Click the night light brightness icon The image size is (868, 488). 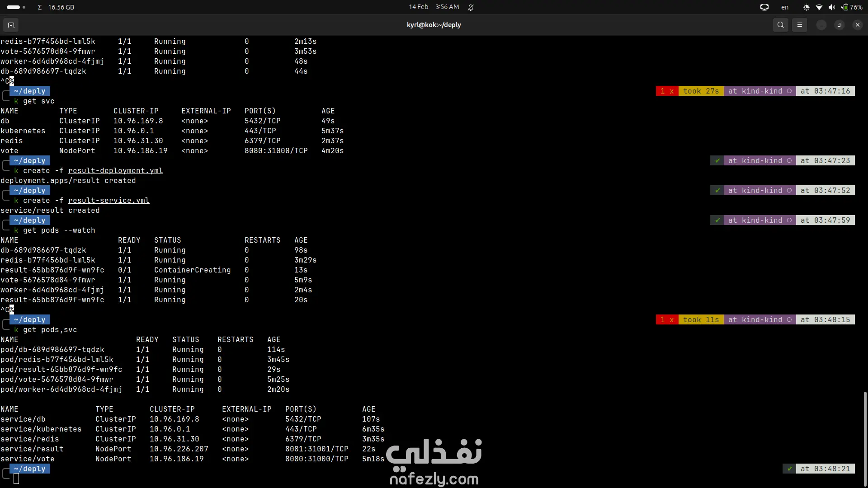(806, 7)
